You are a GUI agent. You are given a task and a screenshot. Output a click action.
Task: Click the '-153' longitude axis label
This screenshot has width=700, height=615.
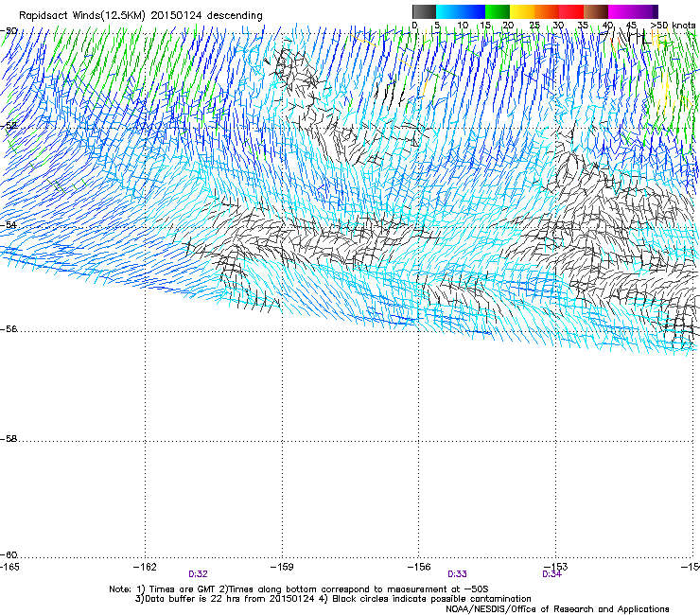556,567
